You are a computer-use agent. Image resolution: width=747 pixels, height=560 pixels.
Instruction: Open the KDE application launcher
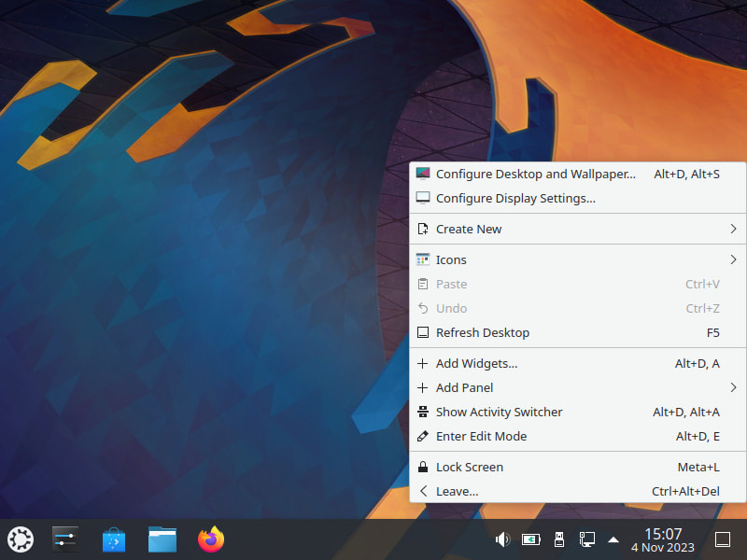[21, 539]
